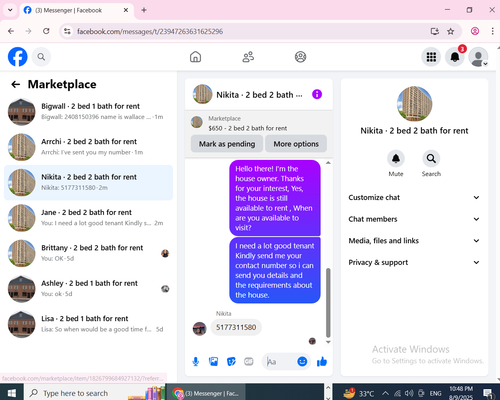The width and height of the screenshot is (500, 400).
Task: Open the emoji picker smiley icon
Action: [x=302, y=362]
